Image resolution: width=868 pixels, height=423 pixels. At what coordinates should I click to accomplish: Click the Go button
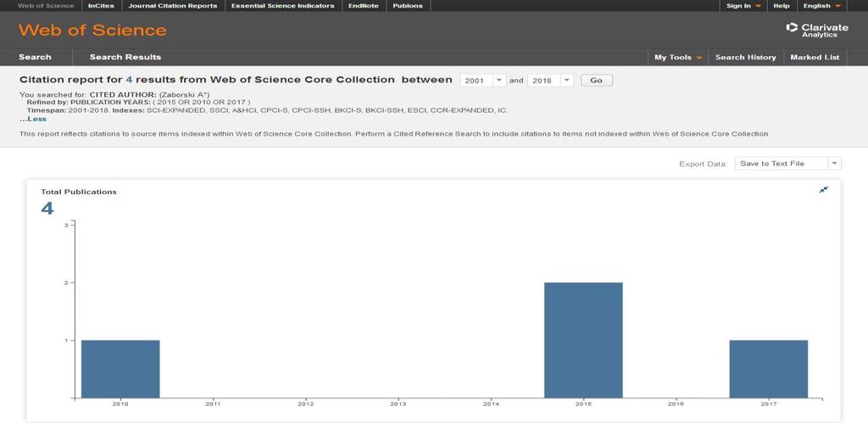click(596, 81)
